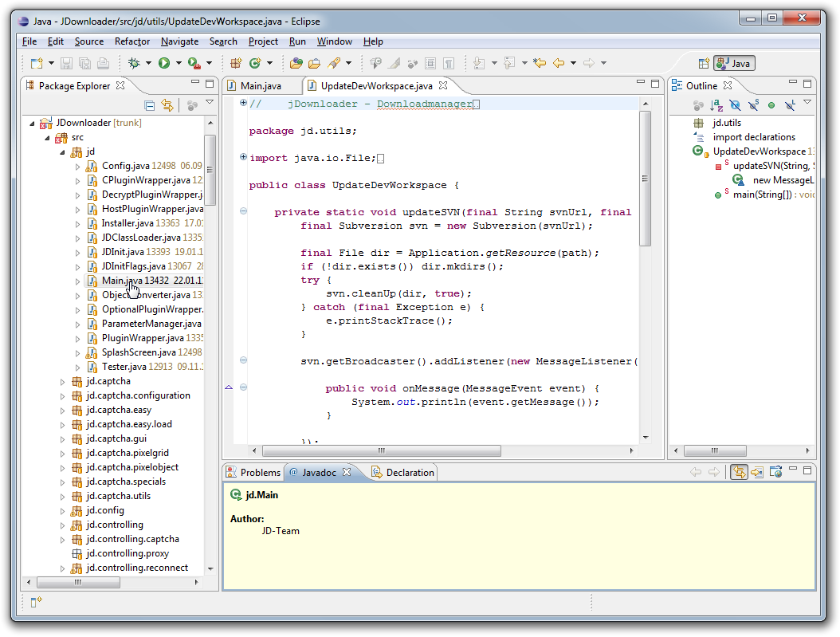Select Installer.java in Package Explorer
Screen dimensions: 840x637
tap(128, 223)
